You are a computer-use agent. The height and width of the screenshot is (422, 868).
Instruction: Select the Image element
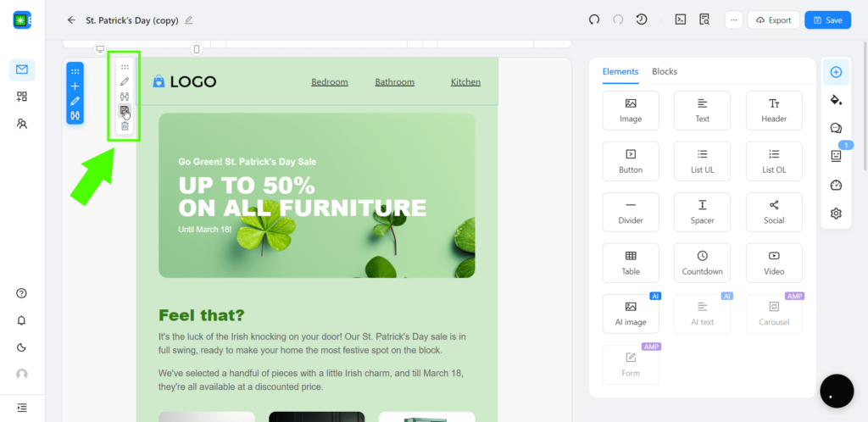pos(631,111)
